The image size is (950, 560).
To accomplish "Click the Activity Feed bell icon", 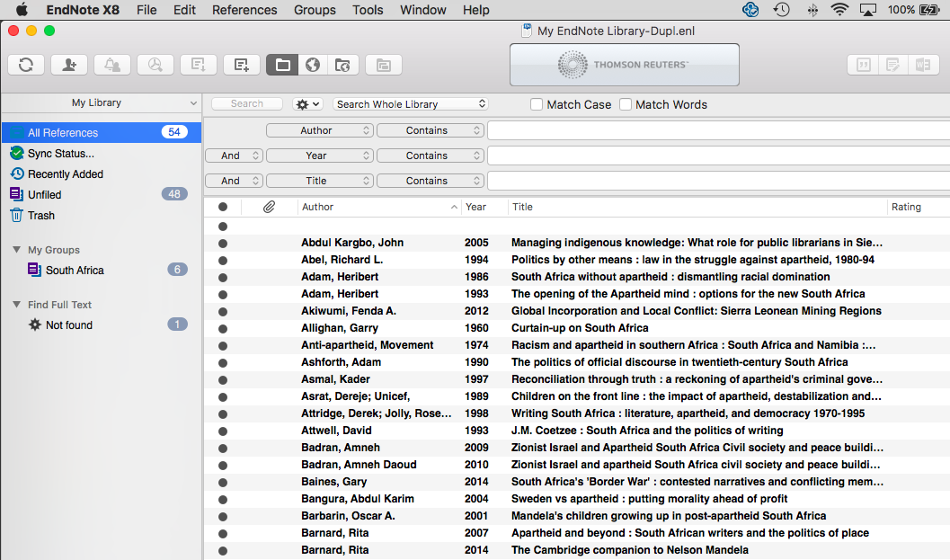I will click(112, 65).
